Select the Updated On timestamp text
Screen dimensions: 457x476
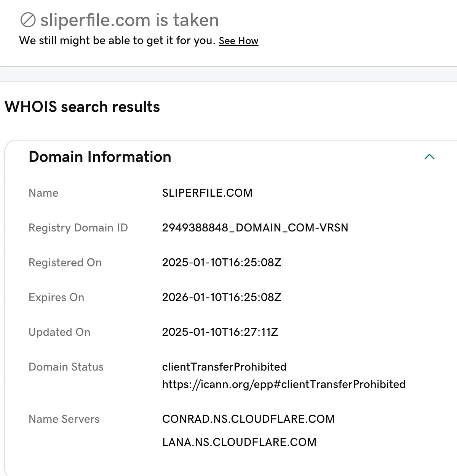click(220, 332)
